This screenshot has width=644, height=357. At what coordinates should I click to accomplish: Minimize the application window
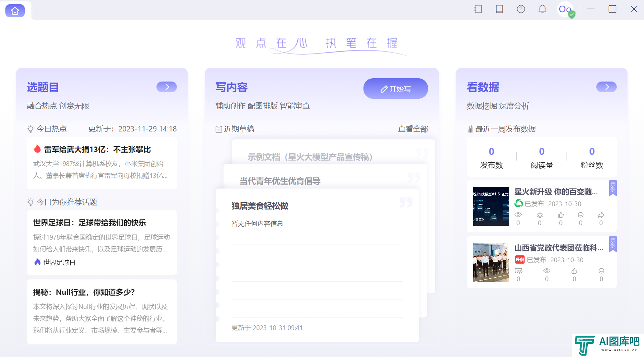coord(591,9)
